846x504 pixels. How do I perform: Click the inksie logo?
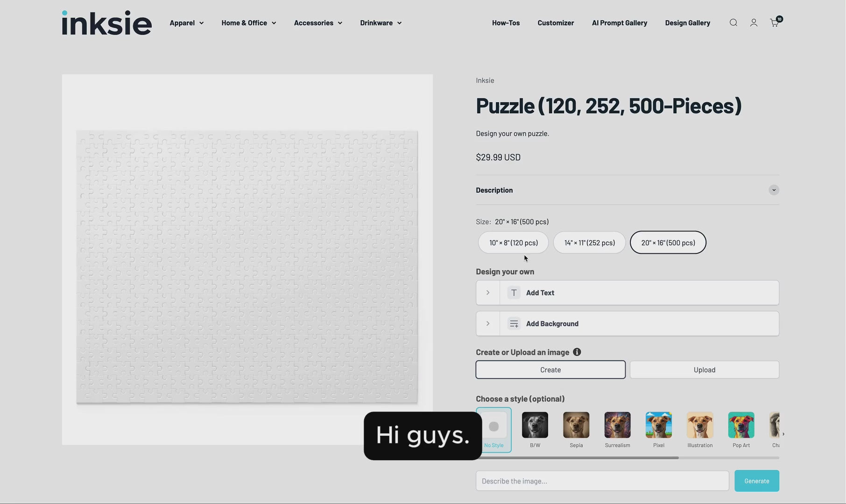[106, 23]
